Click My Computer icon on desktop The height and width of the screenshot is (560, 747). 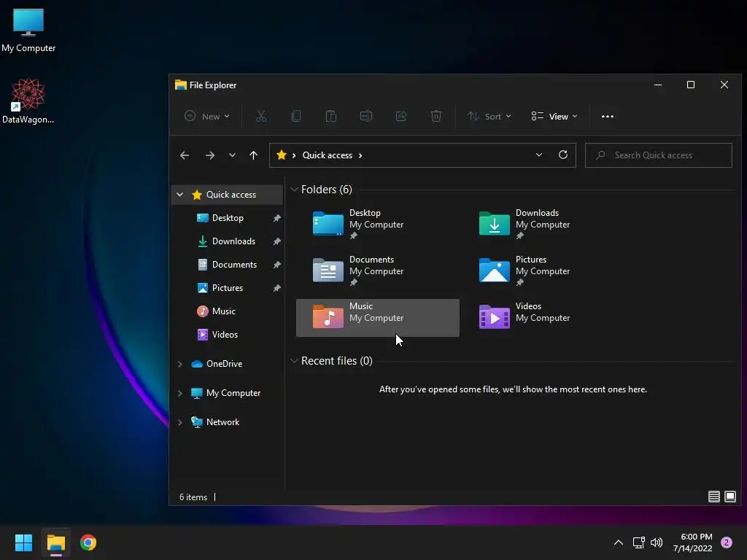(28, 31)
